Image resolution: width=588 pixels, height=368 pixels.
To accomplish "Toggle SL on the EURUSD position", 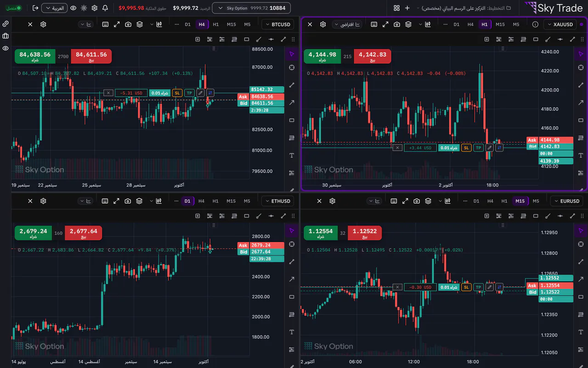I will point(466,287).
